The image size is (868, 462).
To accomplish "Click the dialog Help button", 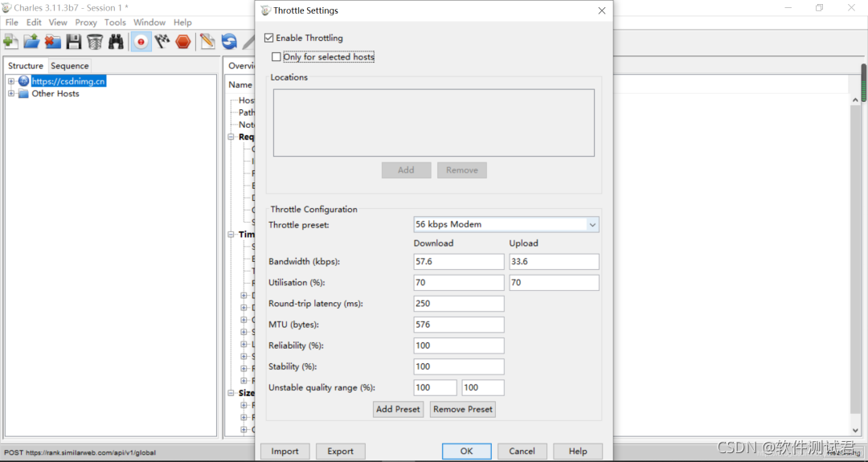I will [578, 451].
